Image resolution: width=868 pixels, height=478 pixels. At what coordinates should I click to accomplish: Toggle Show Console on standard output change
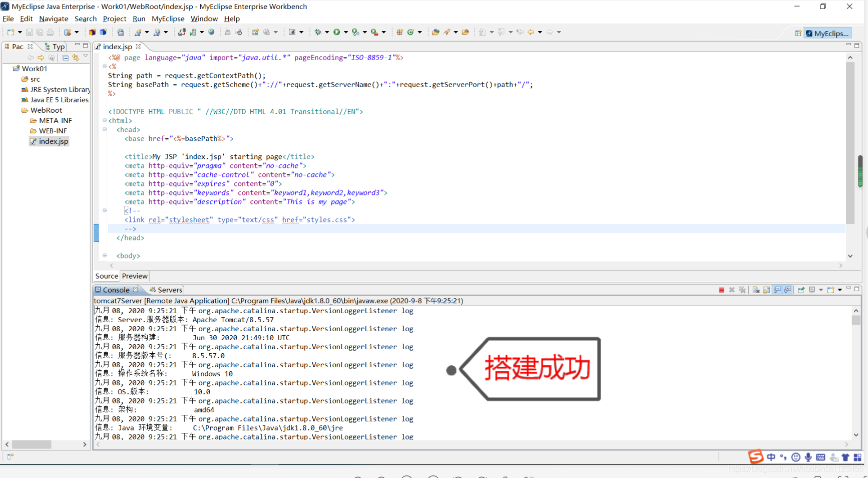click(777, 290)
